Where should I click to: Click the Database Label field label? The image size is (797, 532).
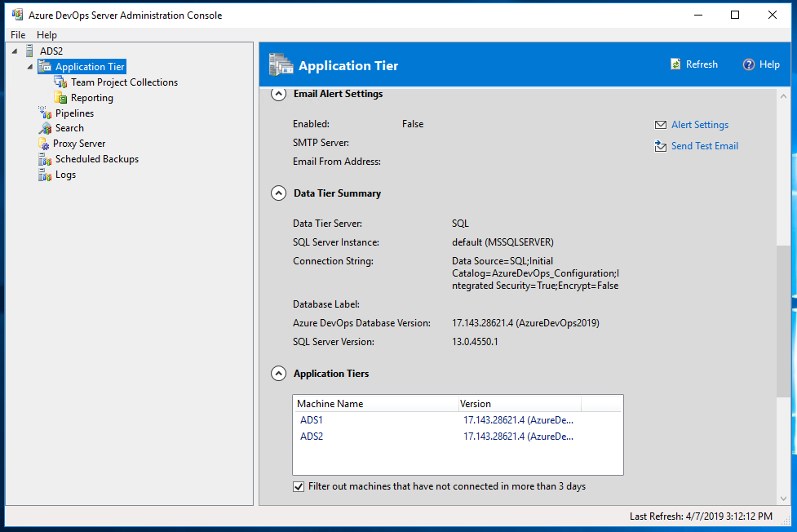326,304
